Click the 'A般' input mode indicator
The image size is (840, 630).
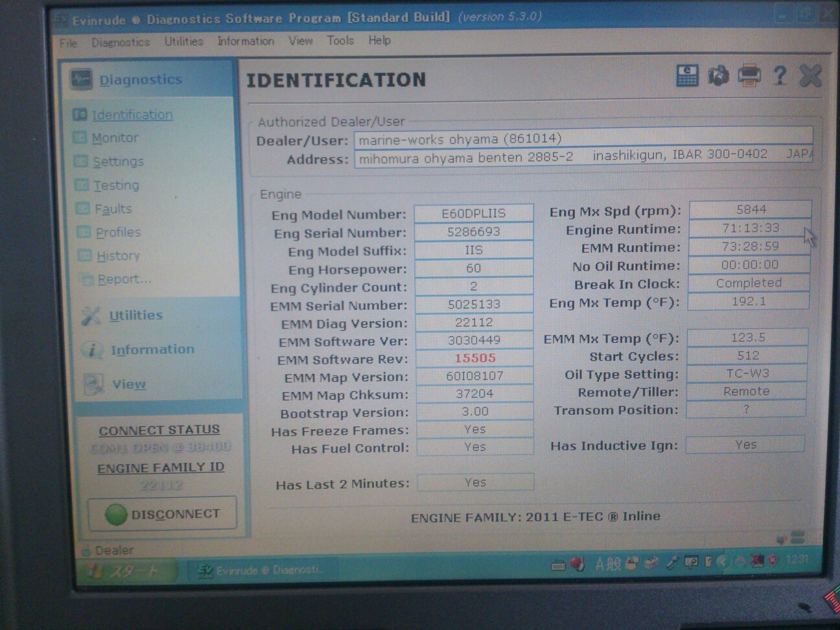pyautogui.click(x=608, y=564)
